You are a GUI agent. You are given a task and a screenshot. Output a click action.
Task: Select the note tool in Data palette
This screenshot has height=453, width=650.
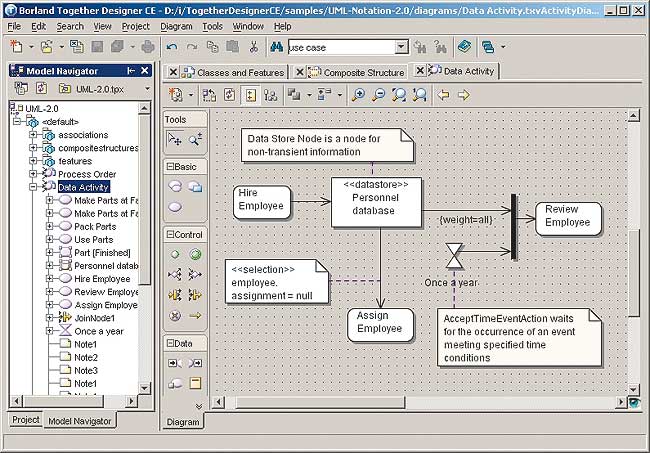click(x=196, y=383)
